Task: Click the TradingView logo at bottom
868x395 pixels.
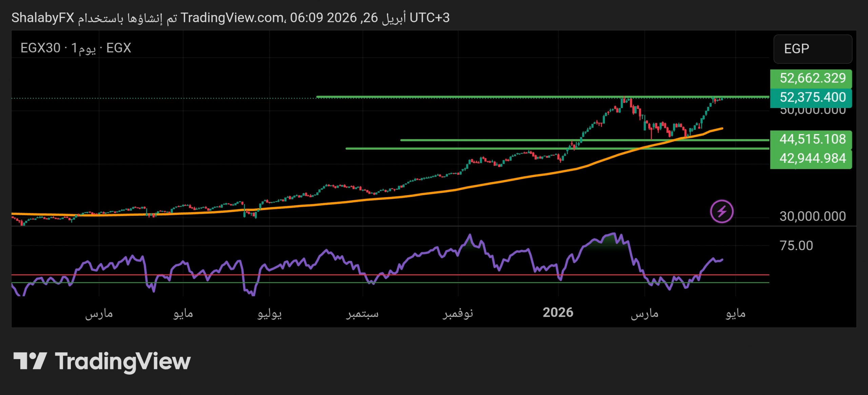Action: (x=102, y=361)
